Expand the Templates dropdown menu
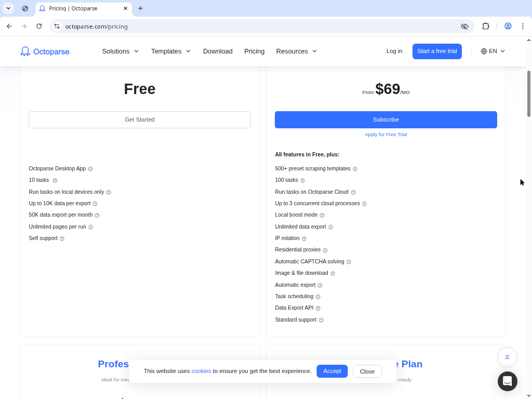The height and width of the screenshot is (399, 532). pyautogui.click(x=171, y=51)
